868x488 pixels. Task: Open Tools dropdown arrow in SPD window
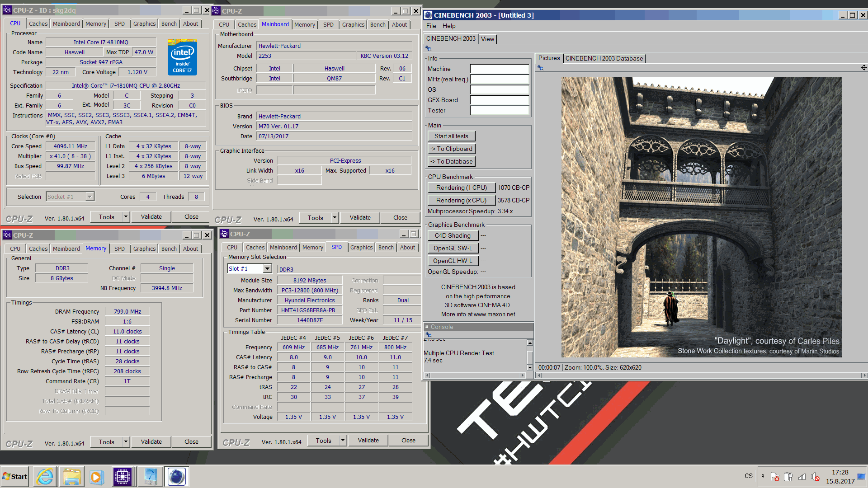pos(343,441)
